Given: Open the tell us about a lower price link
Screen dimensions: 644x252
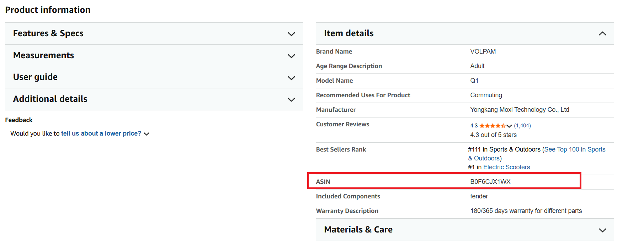Looking at the screenshot, I should point(101,133).
